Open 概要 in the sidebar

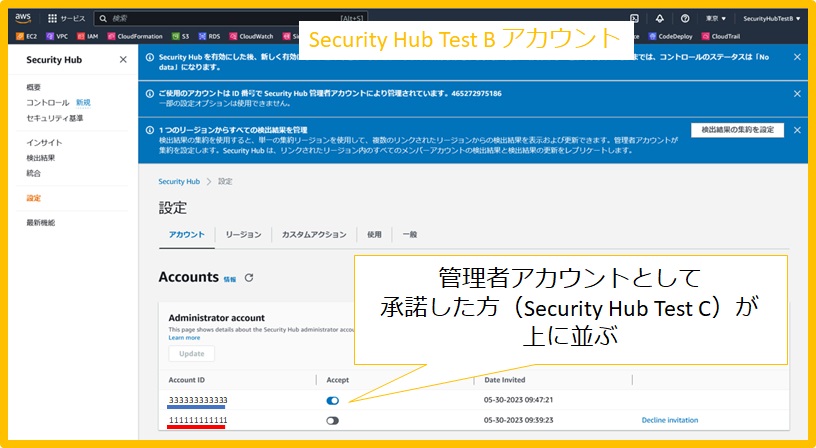click(33, 87)
